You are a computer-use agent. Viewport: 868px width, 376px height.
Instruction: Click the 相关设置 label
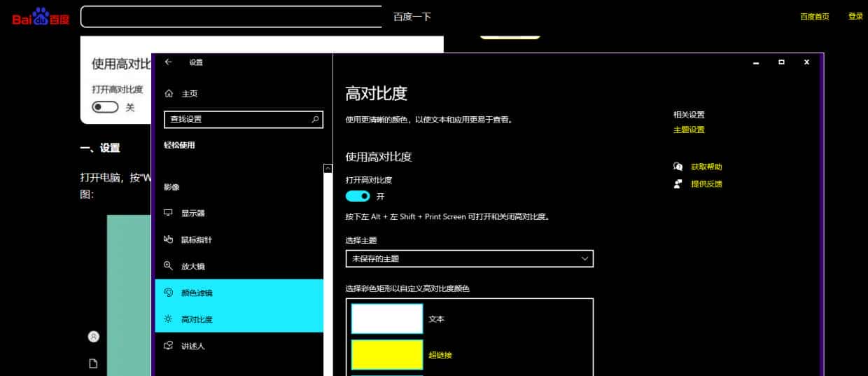click(x=689, y=114)
